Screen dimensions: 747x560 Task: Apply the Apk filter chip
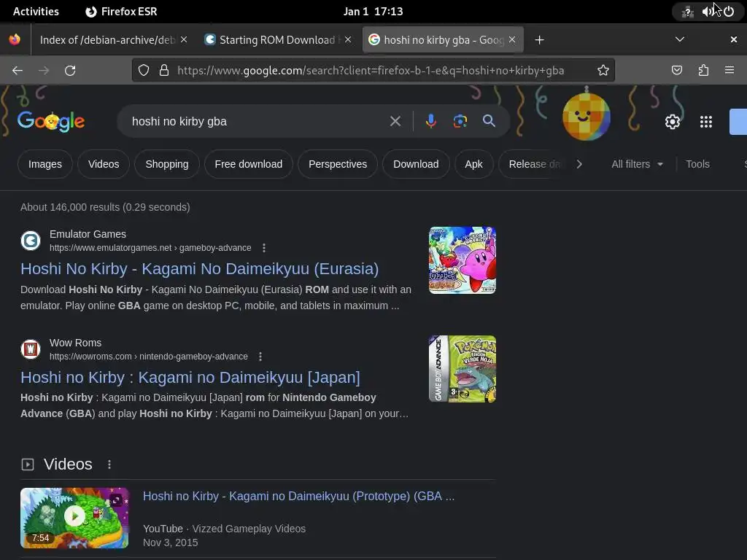coord(473,164)
